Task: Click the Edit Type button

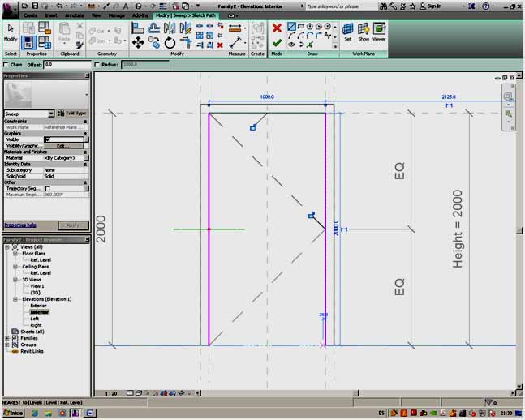Action: click(73, 114)
